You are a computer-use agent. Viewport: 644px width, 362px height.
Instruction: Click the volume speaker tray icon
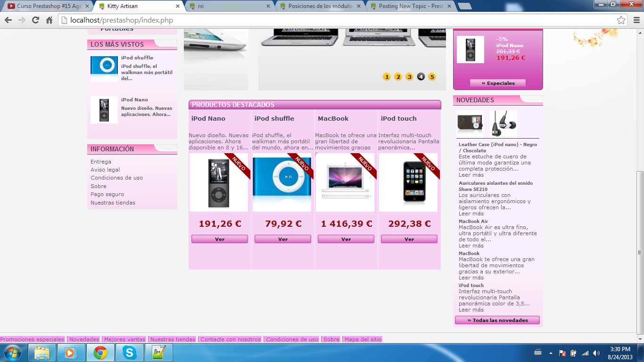pyautogui.click(x=596, y=353)
